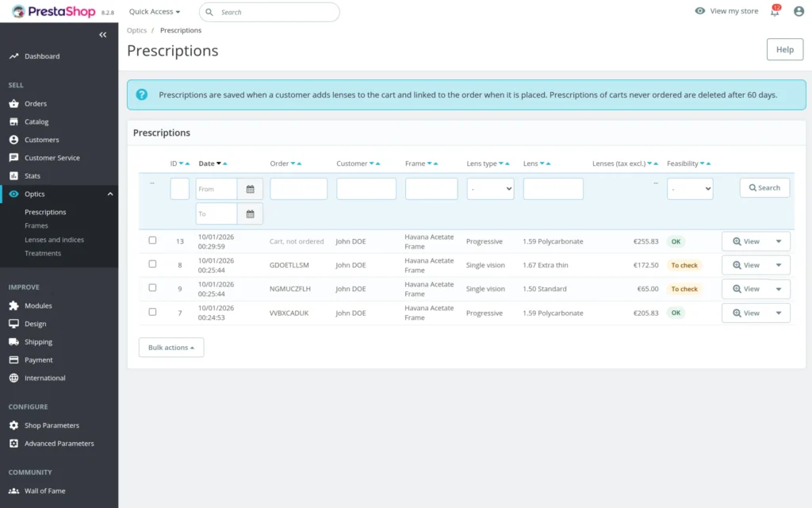Go to Lenses and indices

(x=55, y=240)
